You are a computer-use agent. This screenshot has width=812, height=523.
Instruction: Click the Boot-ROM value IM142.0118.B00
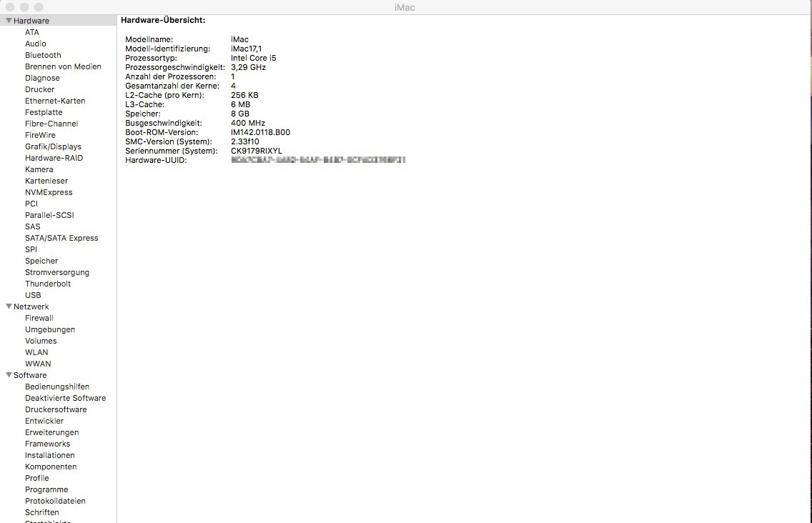[260, 132]
